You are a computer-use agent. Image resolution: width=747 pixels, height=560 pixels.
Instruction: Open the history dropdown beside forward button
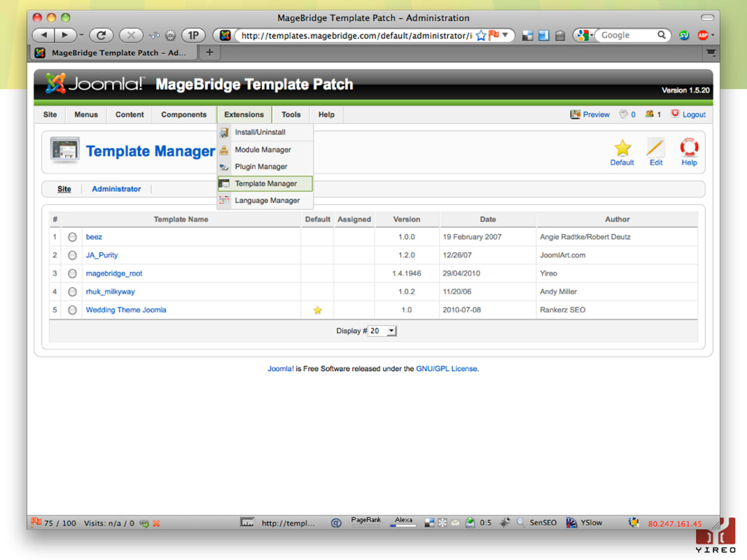[x=81, y=35]
